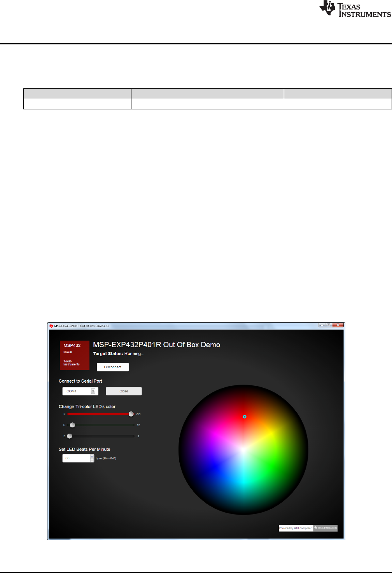Screen dimensions: 392x573
Task: Click the Close serial port button
Action: 124,391
